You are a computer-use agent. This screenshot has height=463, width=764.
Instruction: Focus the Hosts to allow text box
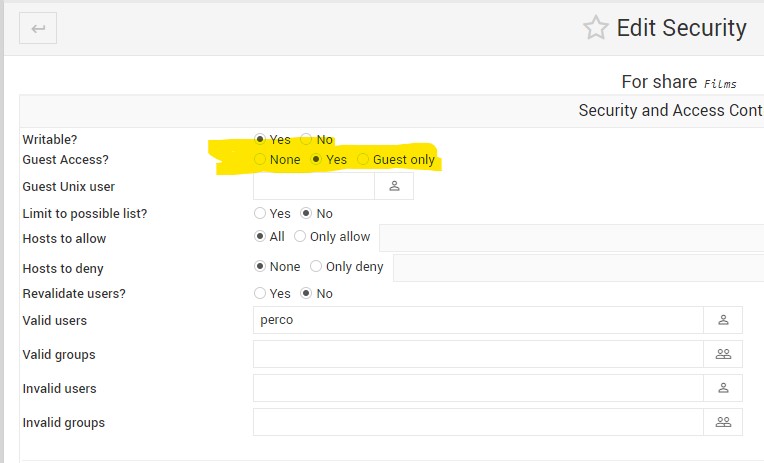tap(570, 238)
